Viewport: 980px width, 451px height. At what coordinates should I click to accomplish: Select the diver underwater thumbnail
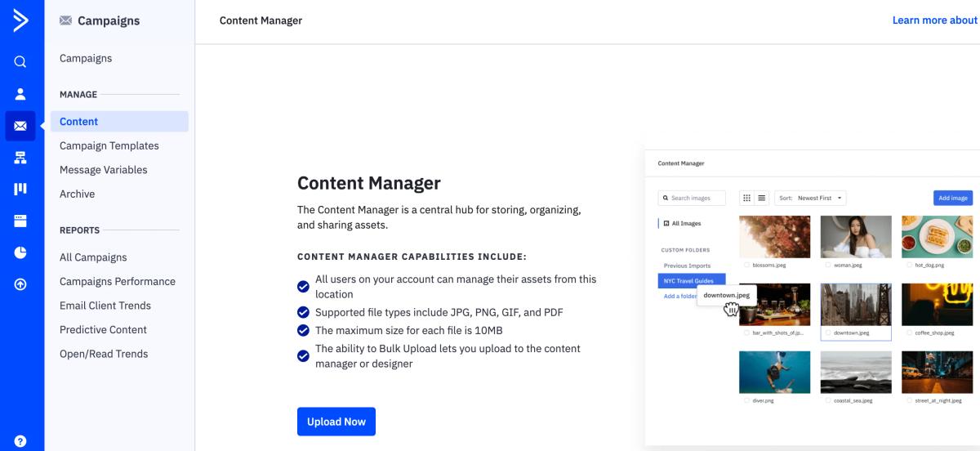coord(774,373)
